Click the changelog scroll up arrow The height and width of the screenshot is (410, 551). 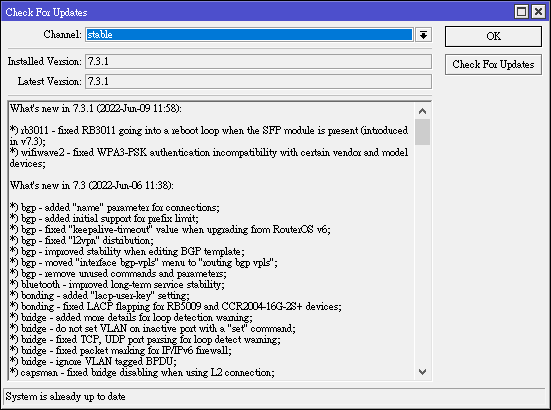coord(422,111)
